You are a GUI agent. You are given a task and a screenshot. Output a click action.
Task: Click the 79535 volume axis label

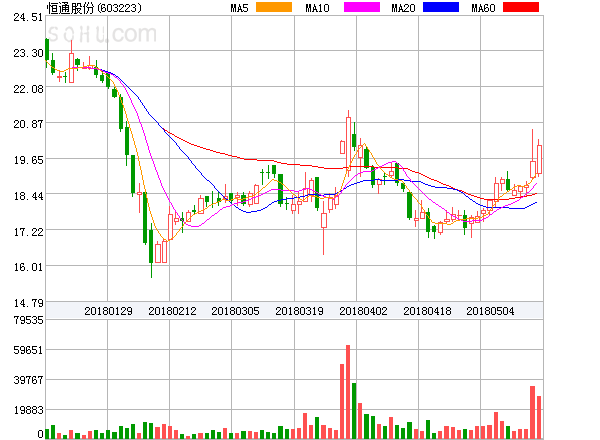click(x=28, y=320)
